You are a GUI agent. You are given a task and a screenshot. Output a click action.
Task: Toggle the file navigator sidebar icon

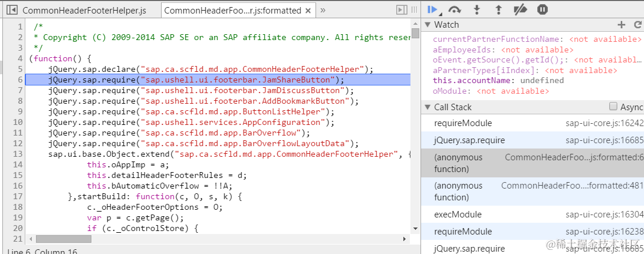click(12, 10)
